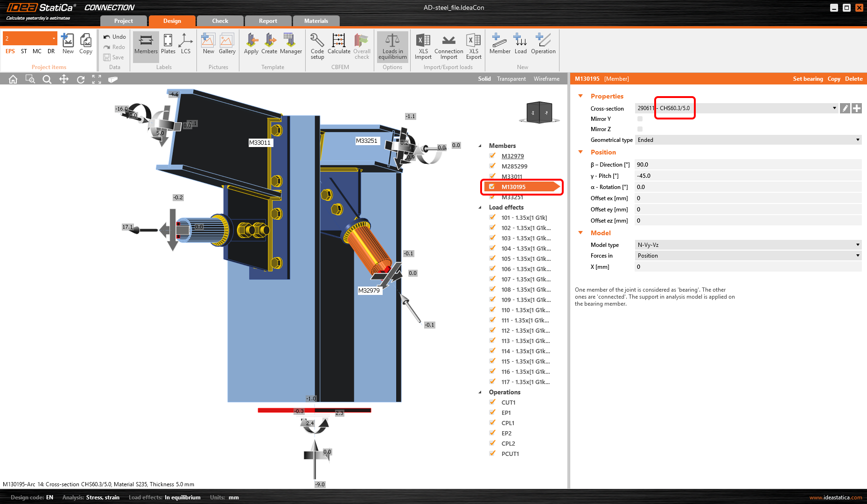867x504 pixels.
Task: Click the Set bearing button
Action: [807, 79]
